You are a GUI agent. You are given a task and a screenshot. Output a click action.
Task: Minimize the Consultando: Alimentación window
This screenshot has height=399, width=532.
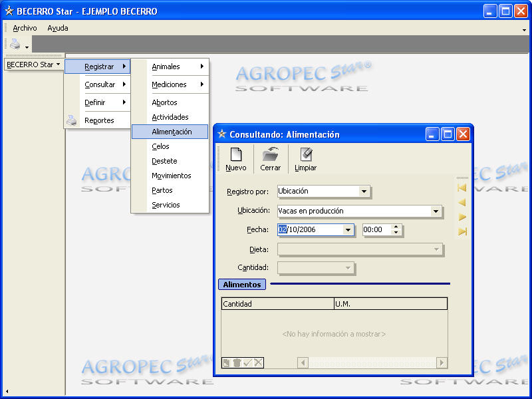[x=432, y=134]
